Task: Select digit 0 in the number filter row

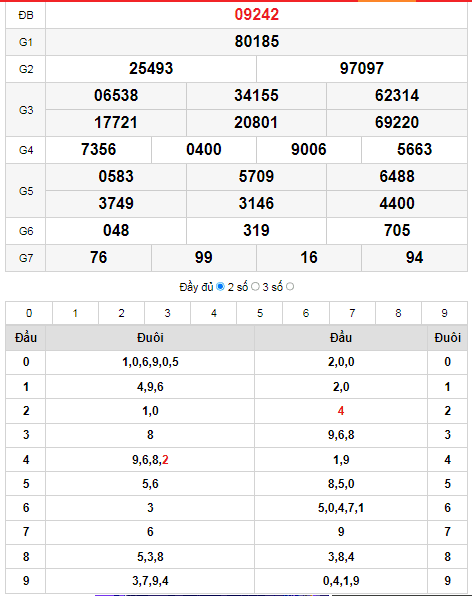Action: pyautogui.click(x=29, y=313)
